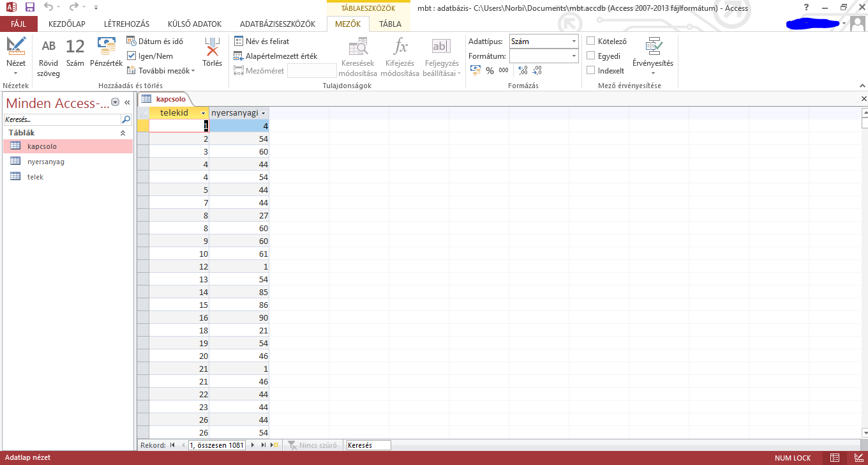
Task: Check the Indexelt option
Action: point(591,70)
